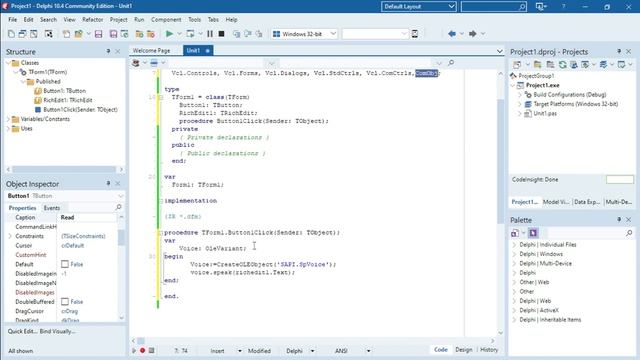This screenshot has height=360, width=640.
Task: Collapse the Button1Click procedure fold marker
Action: (x=161, y=233)
